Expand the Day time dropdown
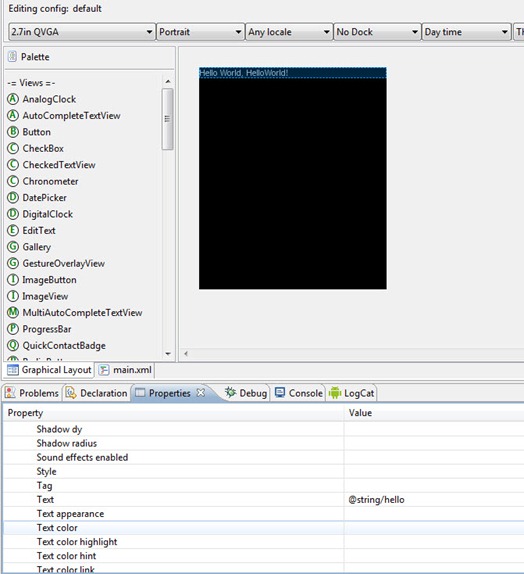This screenshot has height=574, width=524. tap(466, 32)
